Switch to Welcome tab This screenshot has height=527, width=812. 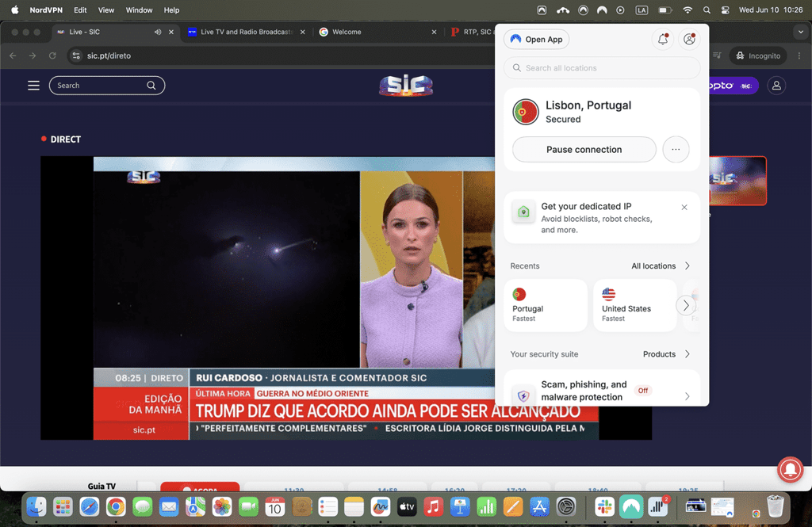coord(377,32)
